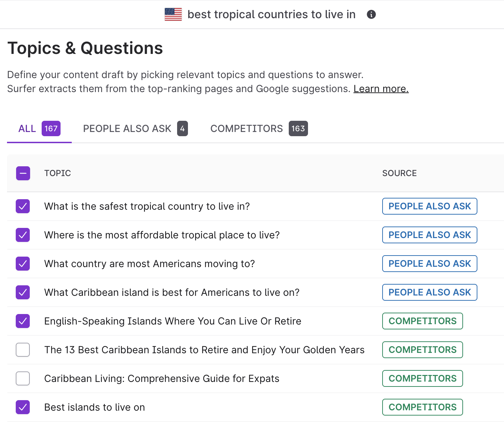Uncheck 'Where is the most affordable tropical place'
504x425 pixels.
pyautogui.click(x=23, y=235)
